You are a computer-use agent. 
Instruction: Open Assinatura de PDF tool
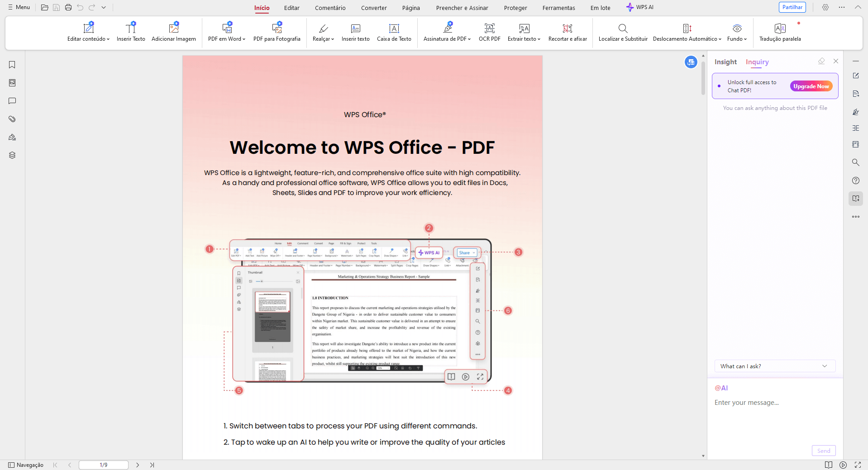point(447,32)
